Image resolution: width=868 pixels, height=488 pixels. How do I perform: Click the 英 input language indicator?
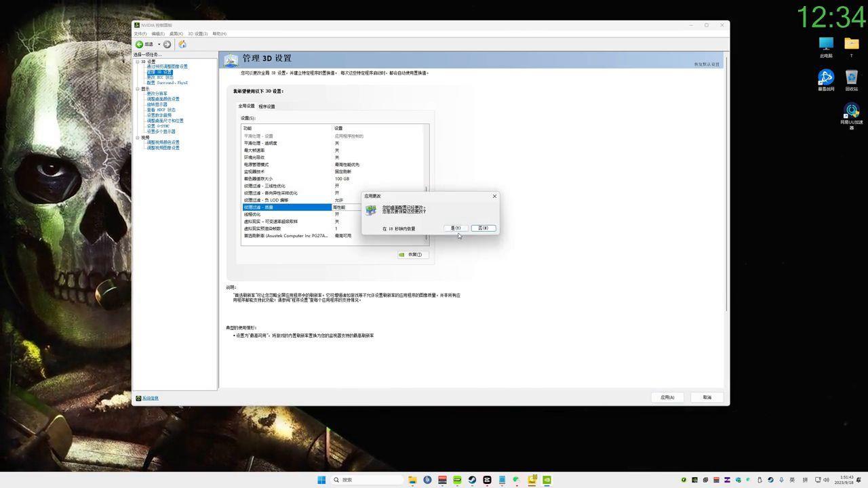click(x=792, y=480)
